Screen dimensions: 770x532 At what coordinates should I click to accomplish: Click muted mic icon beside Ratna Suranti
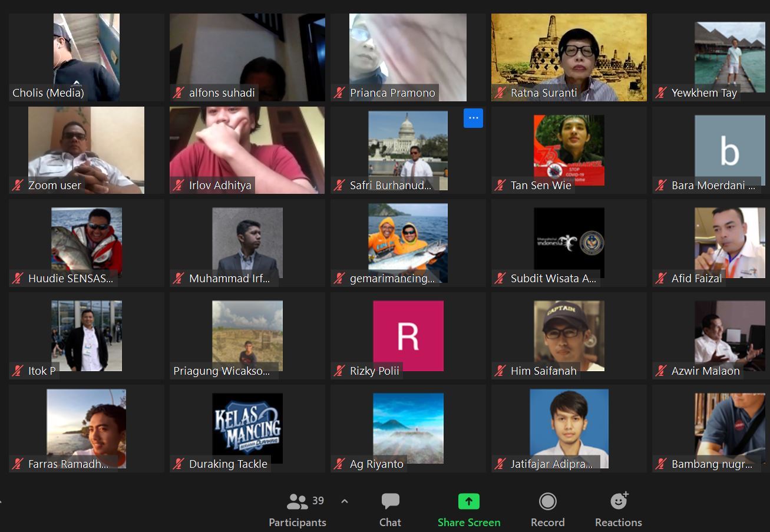(500, 92)
